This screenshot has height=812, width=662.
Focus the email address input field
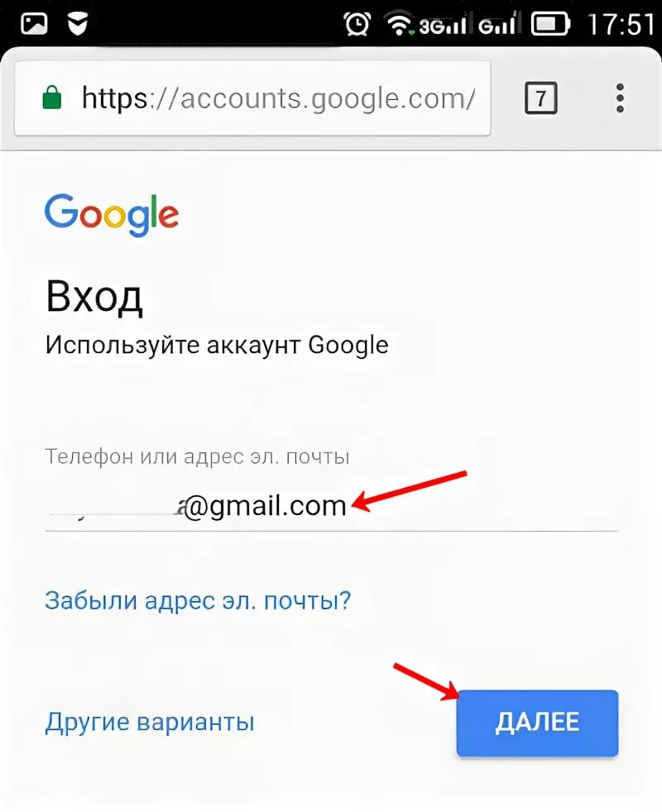point(332,506)
